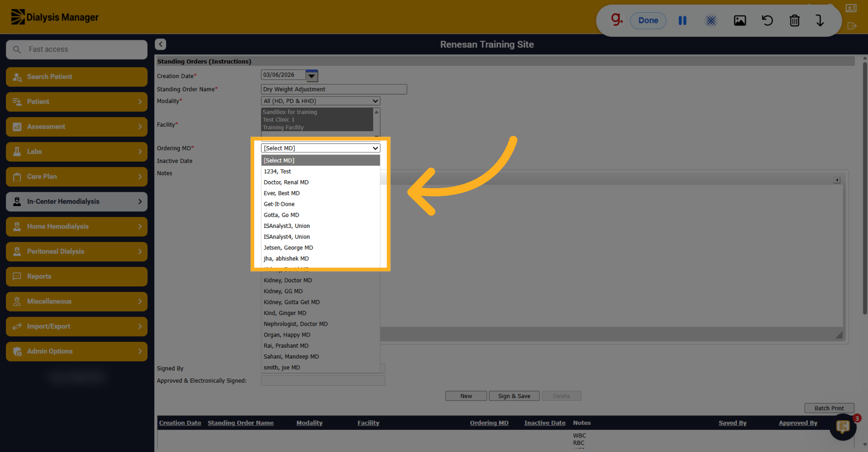This screenshot has width=868, height=452.
Task: Select Training Facility in Facility list
Action: (317, 127)
